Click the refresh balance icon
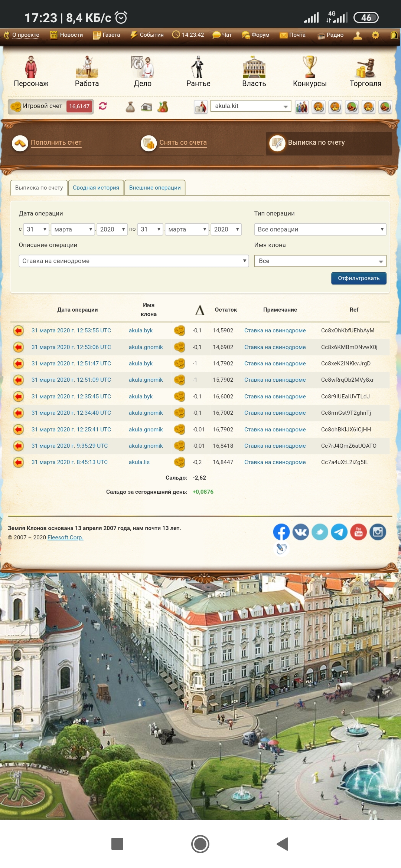The width and height of the screenshot is (401, 868). click(103, 106)
